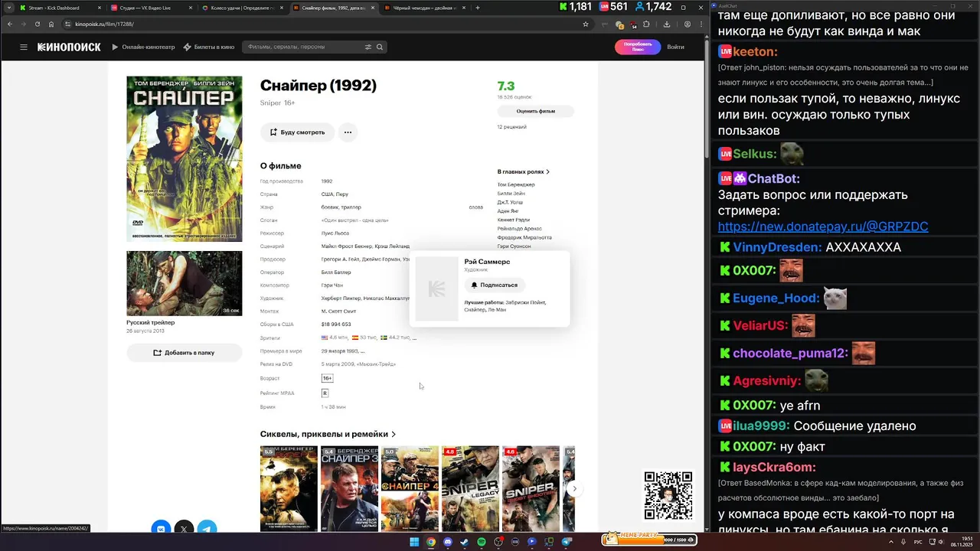The image size is (980, 551).
Task: Reload the page in the browser
Action: coord(38,24)
